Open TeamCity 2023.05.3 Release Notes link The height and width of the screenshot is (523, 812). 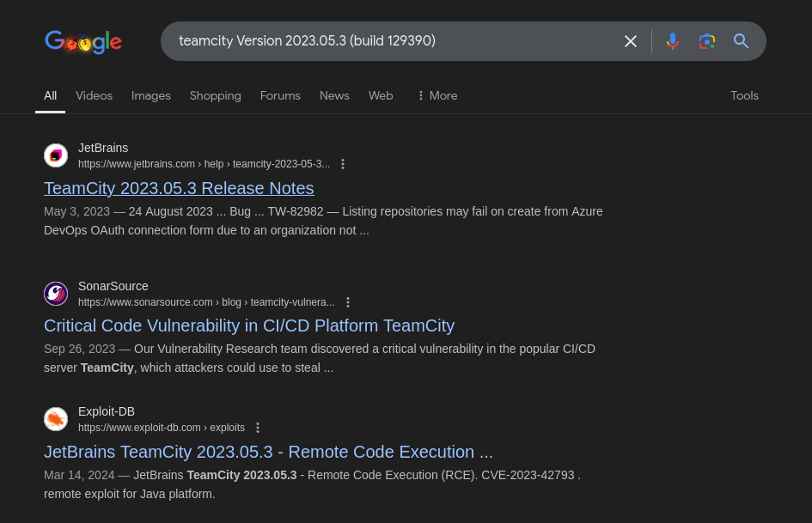coord(179,188)
